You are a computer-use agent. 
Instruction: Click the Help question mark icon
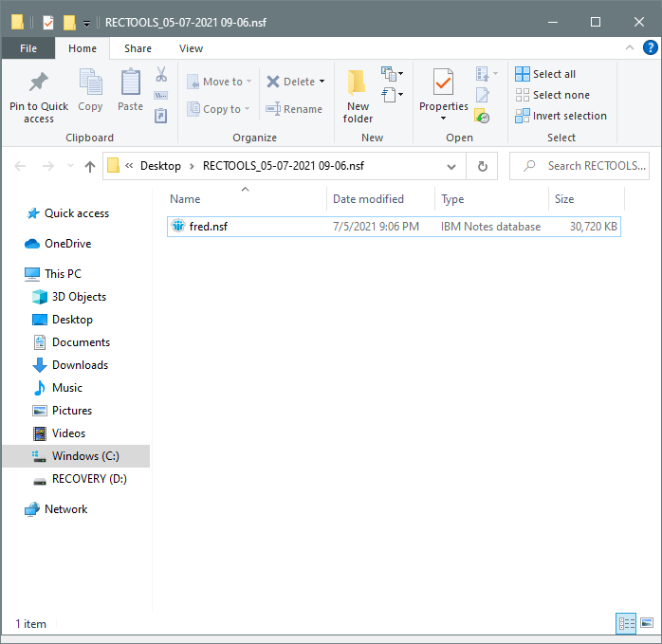click(650, 47)
